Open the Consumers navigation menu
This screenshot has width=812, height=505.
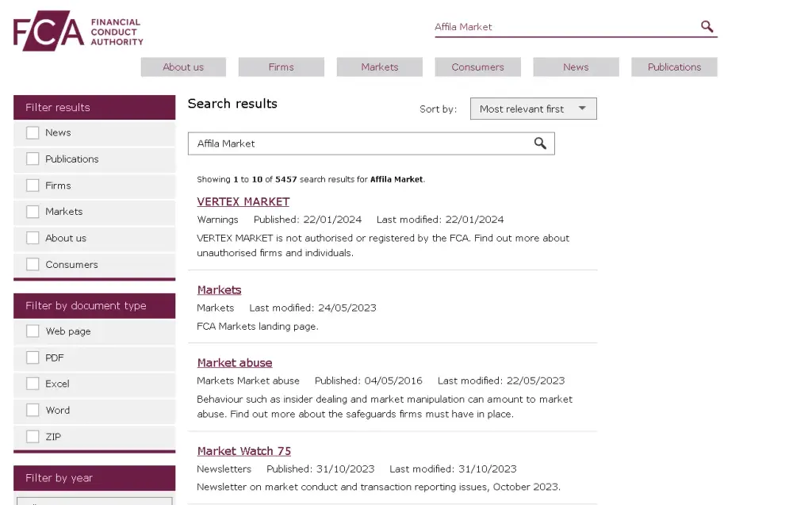click(x=477, y=67)
